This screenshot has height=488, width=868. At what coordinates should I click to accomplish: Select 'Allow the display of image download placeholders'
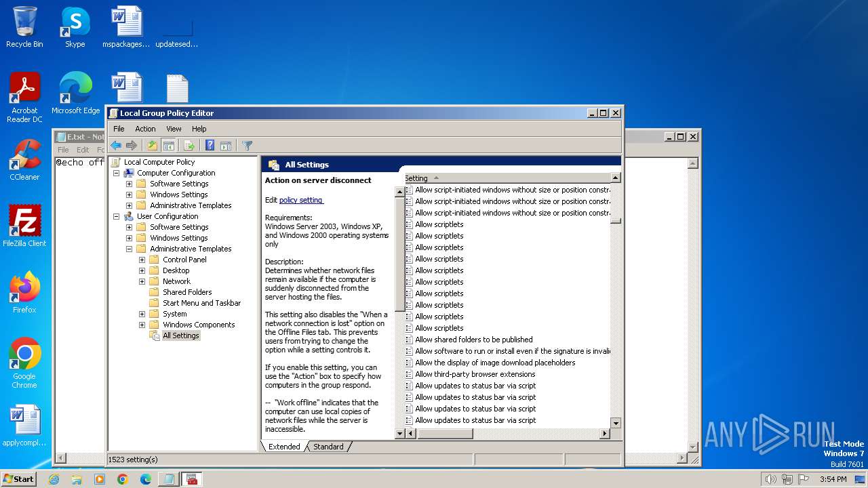(x=495, y=363)
